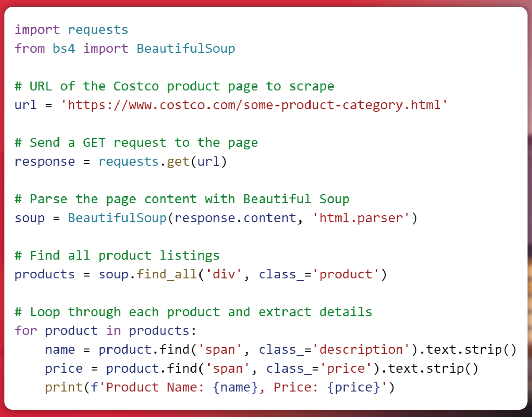
Task: Click 'response.content' in the BeautifulSoup call
Action: pyautogui.click(x=235, y=218)
